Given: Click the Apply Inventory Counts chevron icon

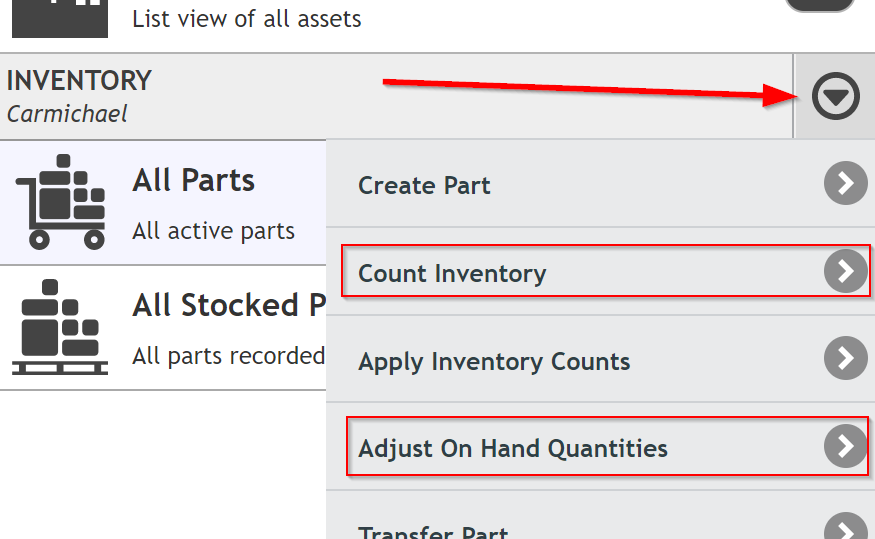Looking at the screenshot, I should [846, 358].
